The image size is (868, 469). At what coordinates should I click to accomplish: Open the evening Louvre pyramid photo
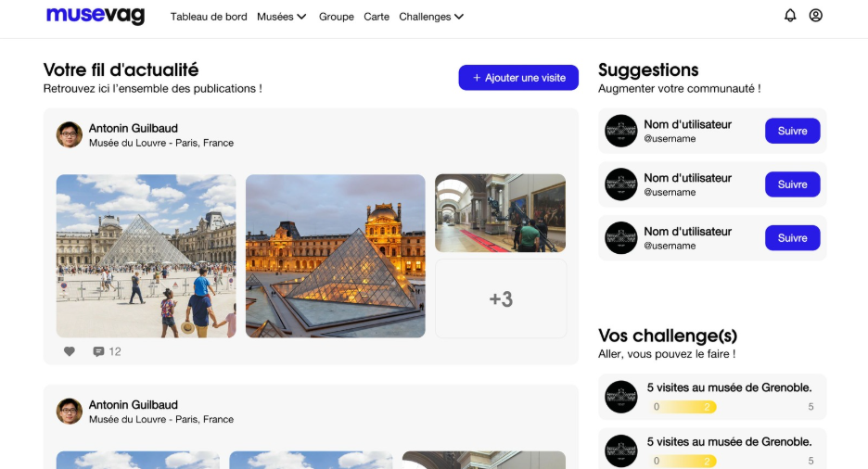coord(336,256)
